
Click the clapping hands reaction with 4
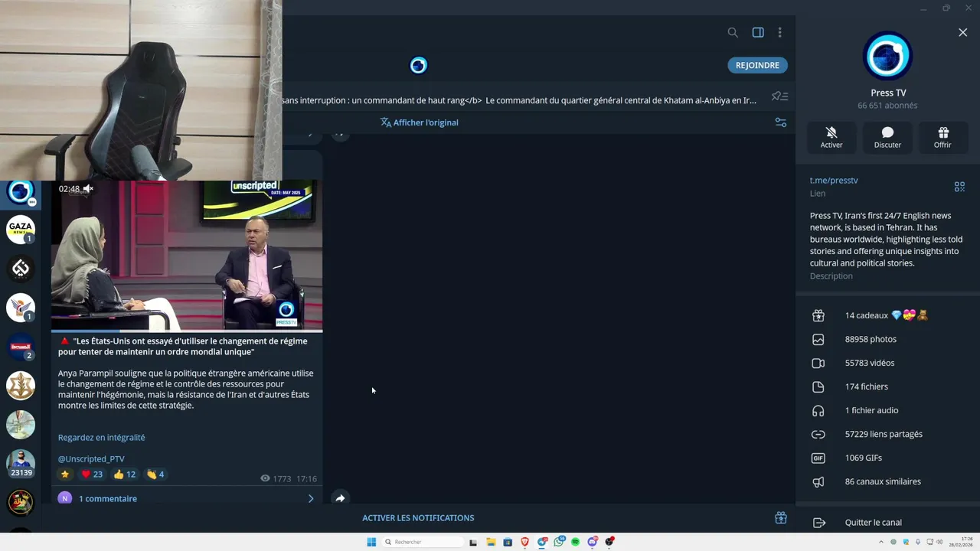155,474
